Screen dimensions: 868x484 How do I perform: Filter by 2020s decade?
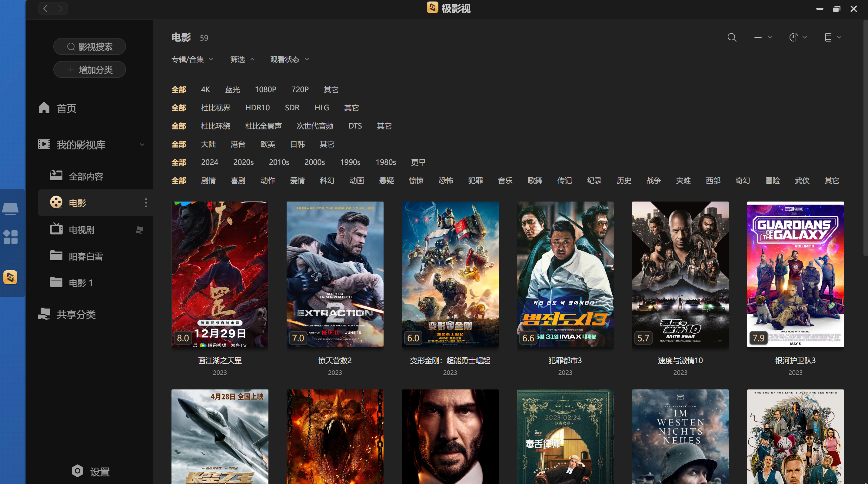pyautogui.click(x=243, y=162)
